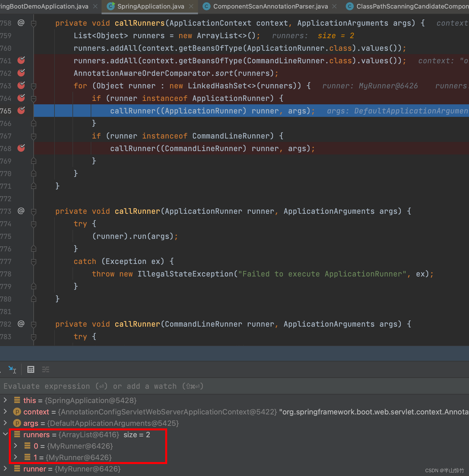The width and height of the screenshot is (469, 476).
Task: Expand the 'args' variable node
Action: [5, 423]
